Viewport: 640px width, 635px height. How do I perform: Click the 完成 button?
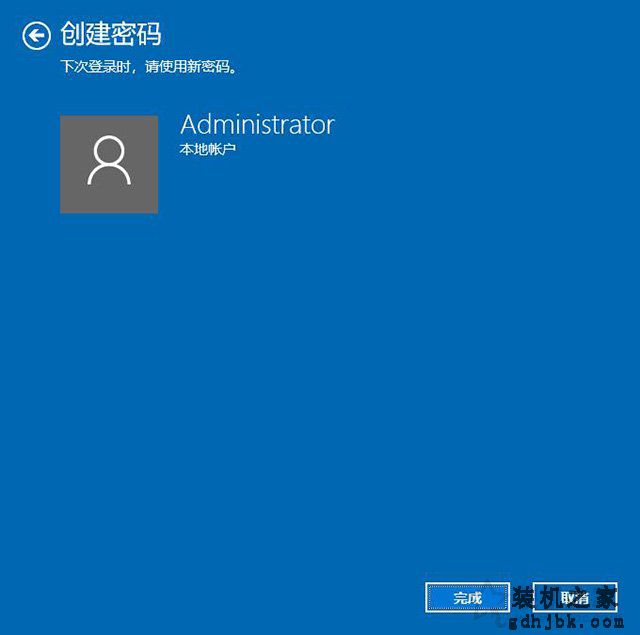[x=467, y=598]
